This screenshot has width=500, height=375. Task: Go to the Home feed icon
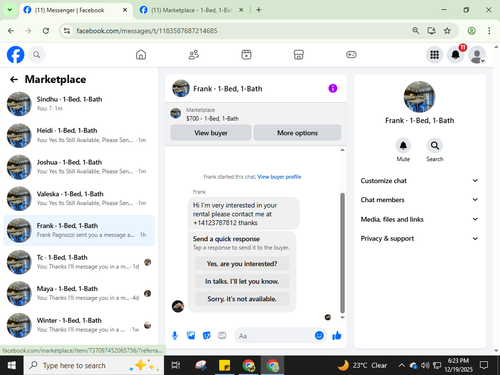(141, 55)
